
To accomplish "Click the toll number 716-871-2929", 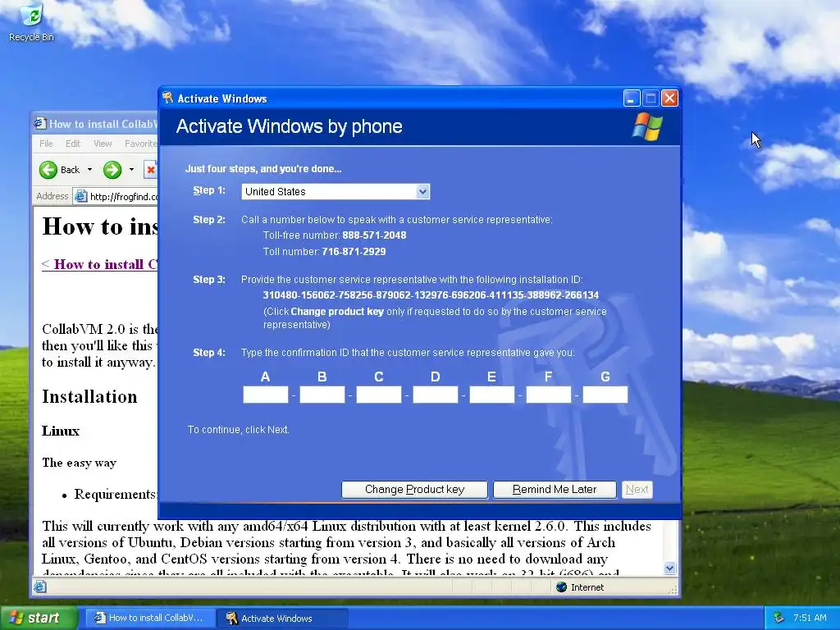I will [354, 251].
